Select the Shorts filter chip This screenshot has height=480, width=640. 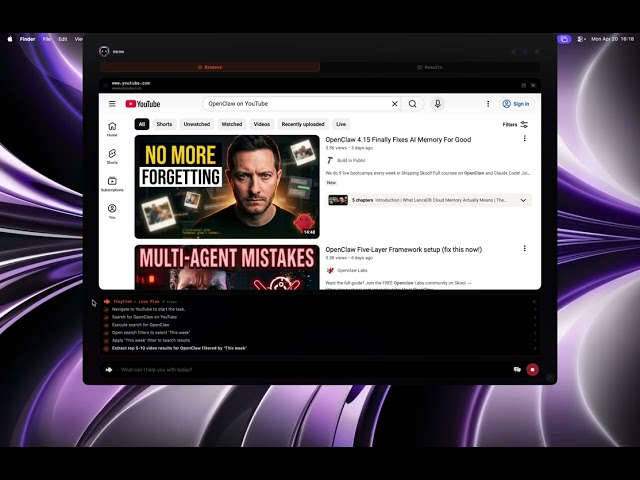coord(164,124)
